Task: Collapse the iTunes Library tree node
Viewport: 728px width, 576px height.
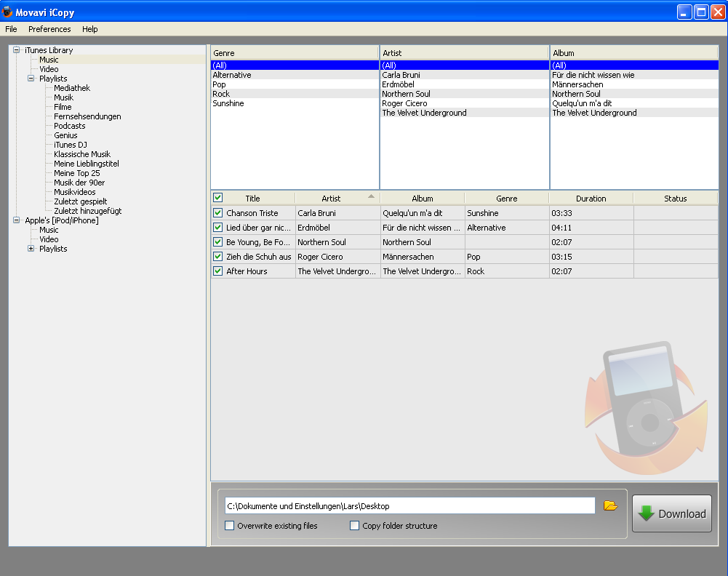Action: (x=17, y=50)
